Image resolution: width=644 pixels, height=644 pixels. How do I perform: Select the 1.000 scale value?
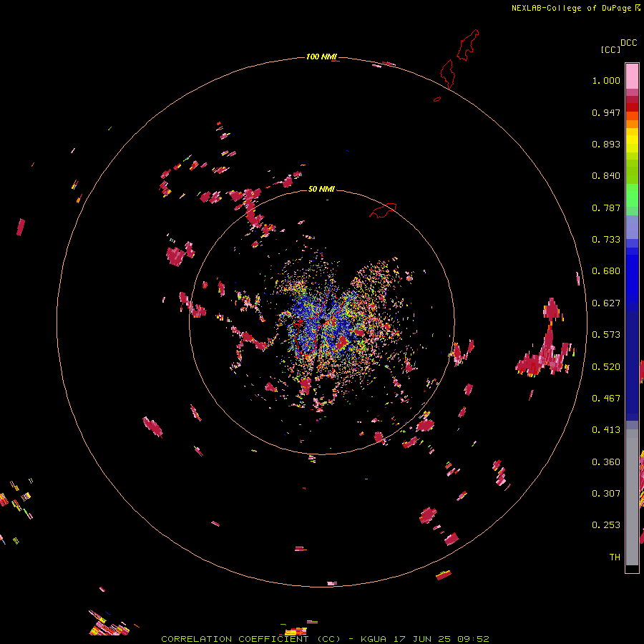pyautogui.click(x=606, y=80)
